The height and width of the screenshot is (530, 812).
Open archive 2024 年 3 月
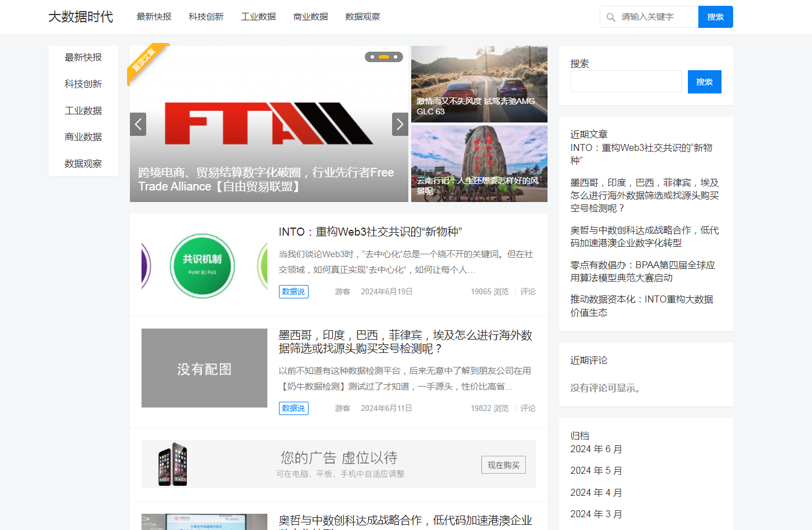click(596, 514)
